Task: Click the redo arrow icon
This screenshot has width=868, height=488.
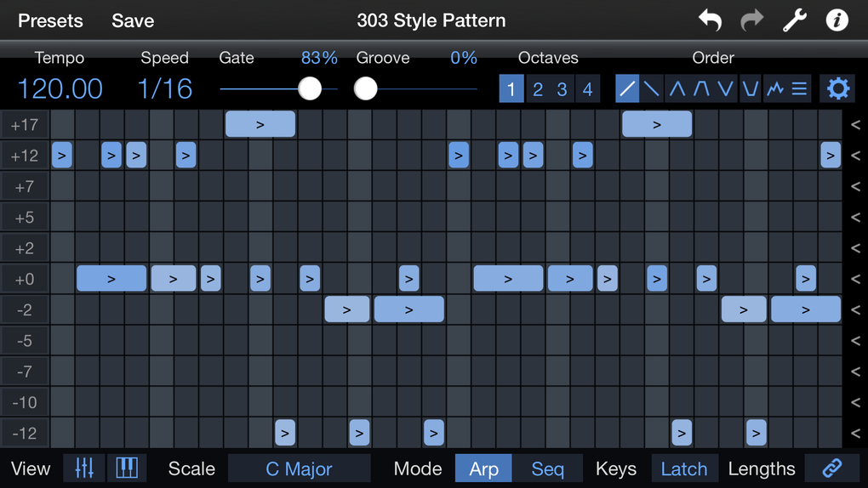Action: tap(751, 20)
